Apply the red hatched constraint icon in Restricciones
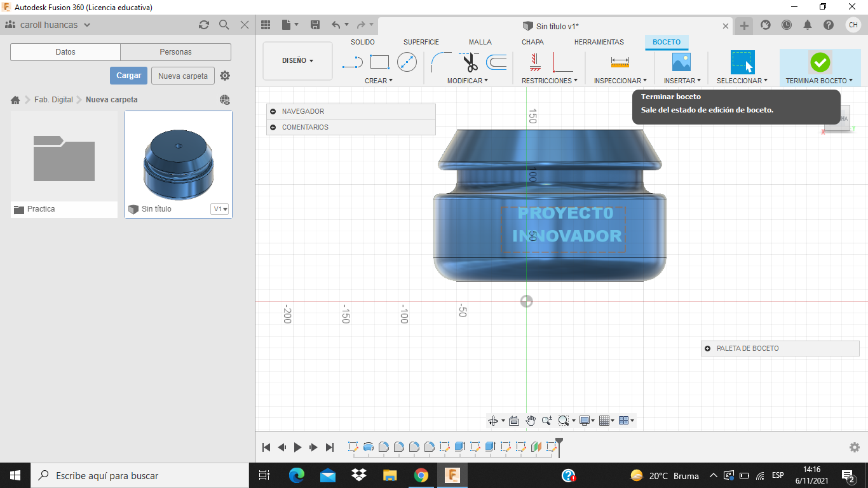Viewport: 868px width, 488px height. pos(535,62)
